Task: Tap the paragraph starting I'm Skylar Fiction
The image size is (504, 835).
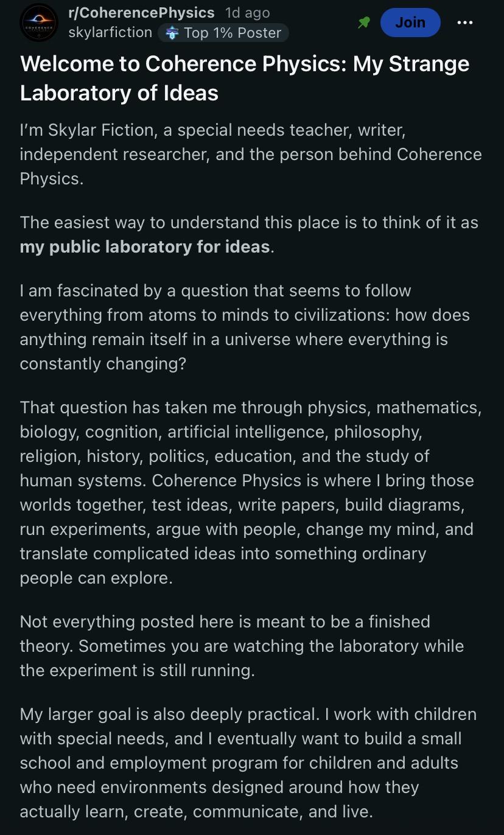Action: [x=251, y=155]
